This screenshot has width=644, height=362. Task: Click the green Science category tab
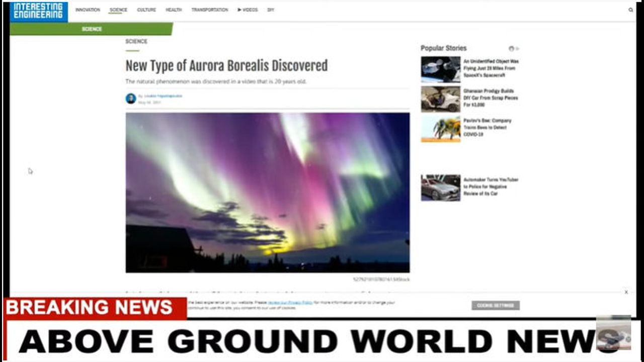(92, 29)
